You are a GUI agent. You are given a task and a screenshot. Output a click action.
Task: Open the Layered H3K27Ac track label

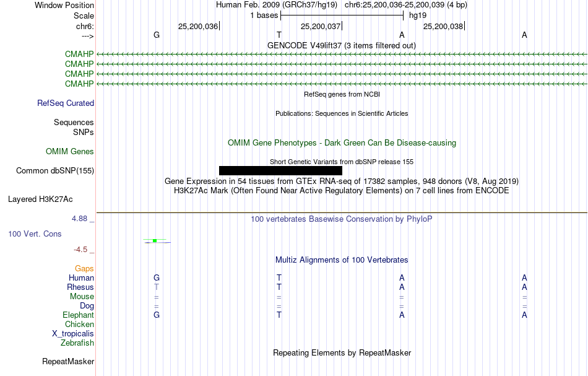pos(40,199)
